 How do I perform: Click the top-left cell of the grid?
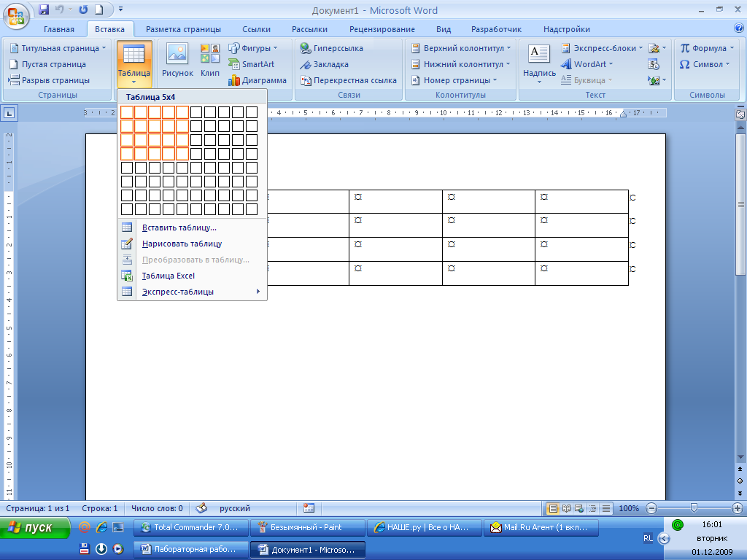[127, 112]
